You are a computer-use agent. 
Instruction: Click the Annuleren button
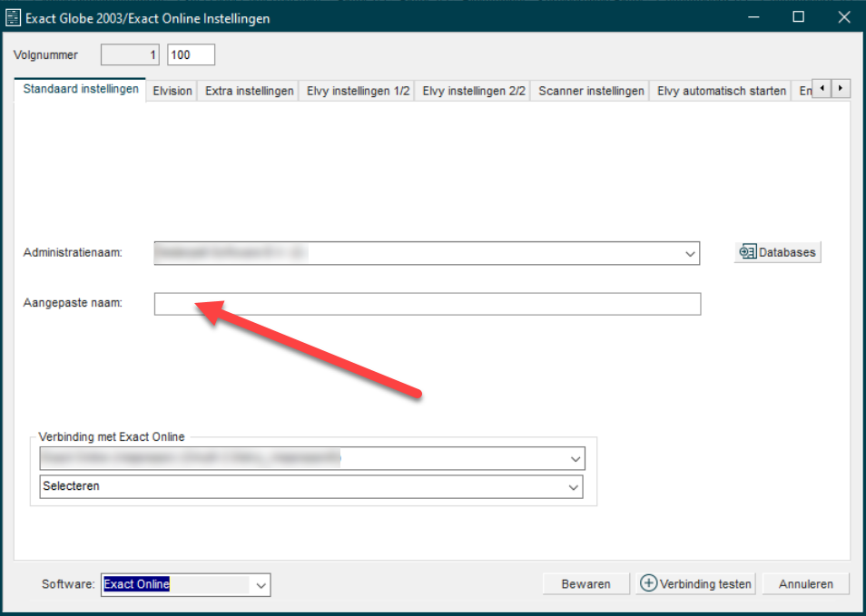[x=805, y=583]
